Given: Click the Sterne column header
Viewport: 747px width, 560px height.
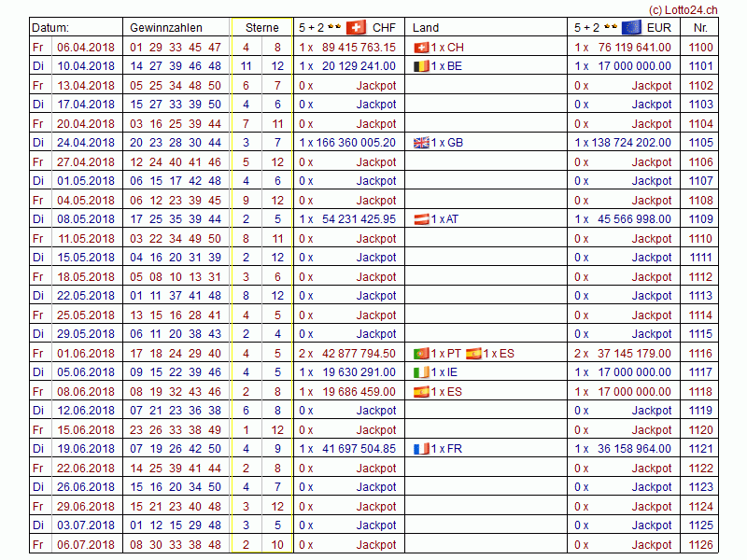Looking at the screenshot, I should click(261, 28).
